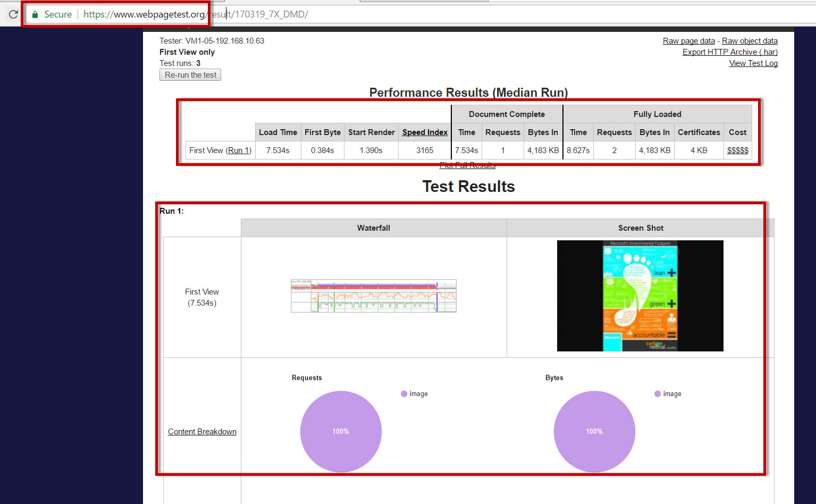This screenshot has height=504, width=816.
Task: Click the Waterfall column header
Action: pos(374,228)
